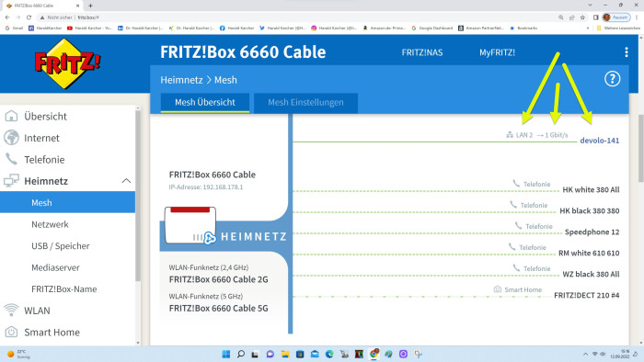Click the LAN 2 network icon

(510, 134)
